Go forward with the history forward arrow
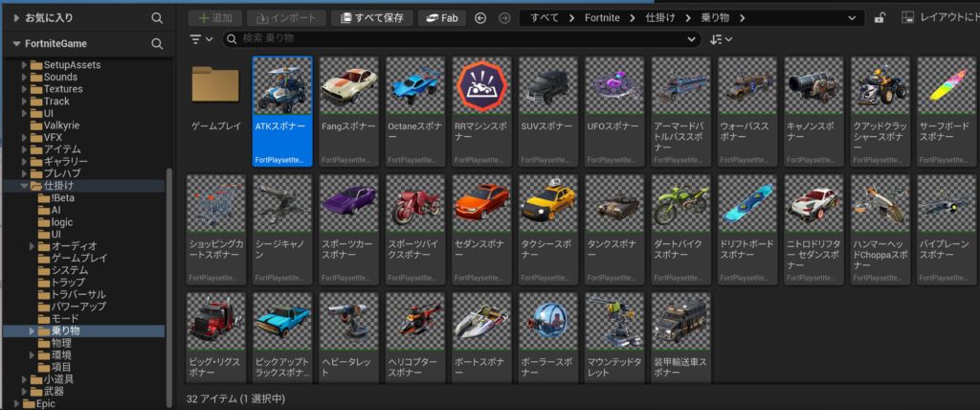The width and height of the screenshot is (980, 410). tap(504, 18)
